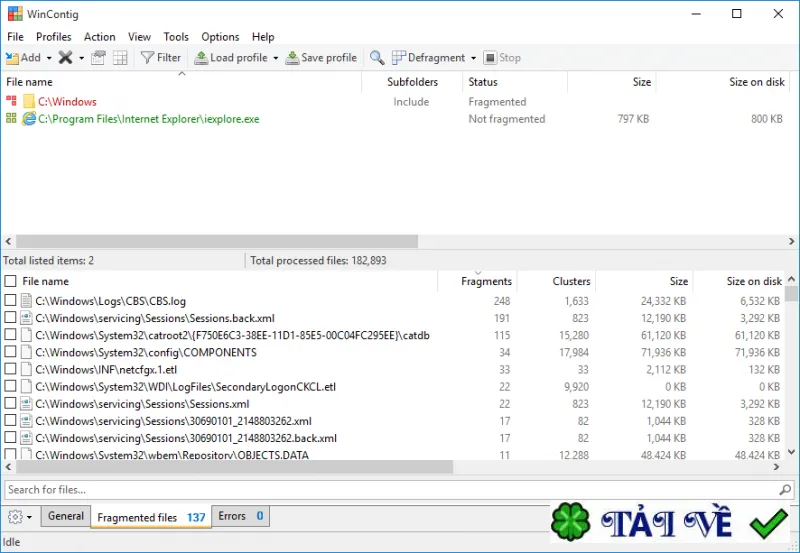This screenshot has height=553, width=800.
Task: Click the Sessions.back.xml file icon
Action: [x=26, y=318]
